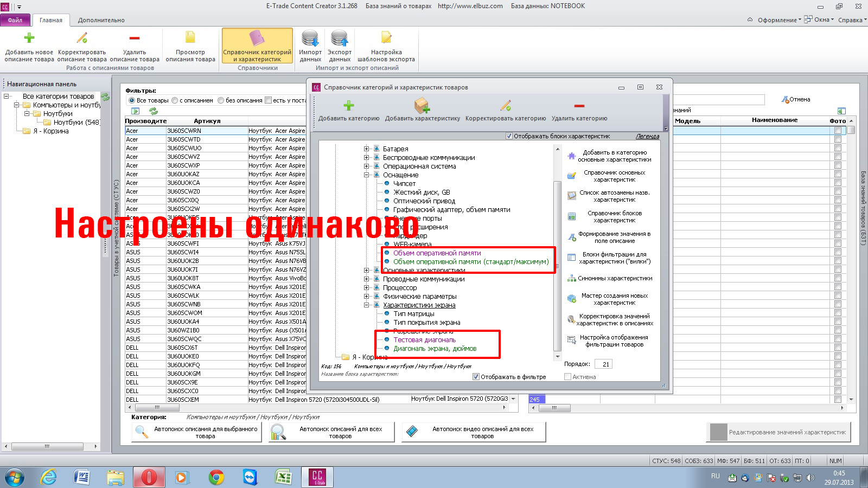Expand Операционная система block
Screen dimensions: 868x488
(x=367, y=166)
